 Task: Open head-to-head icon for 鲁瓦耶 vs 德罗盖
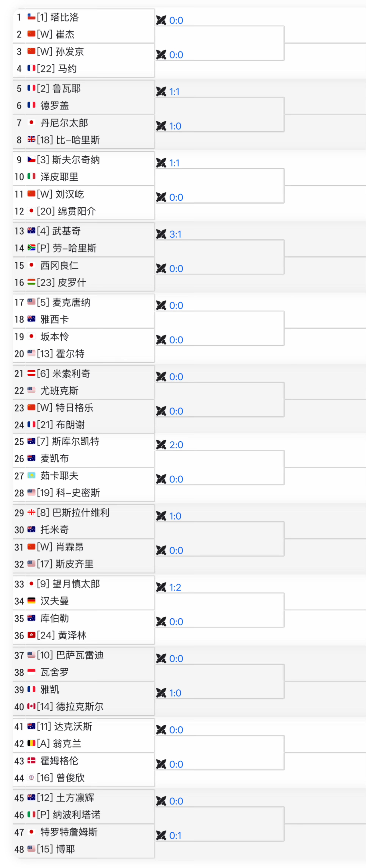point(161,92)
